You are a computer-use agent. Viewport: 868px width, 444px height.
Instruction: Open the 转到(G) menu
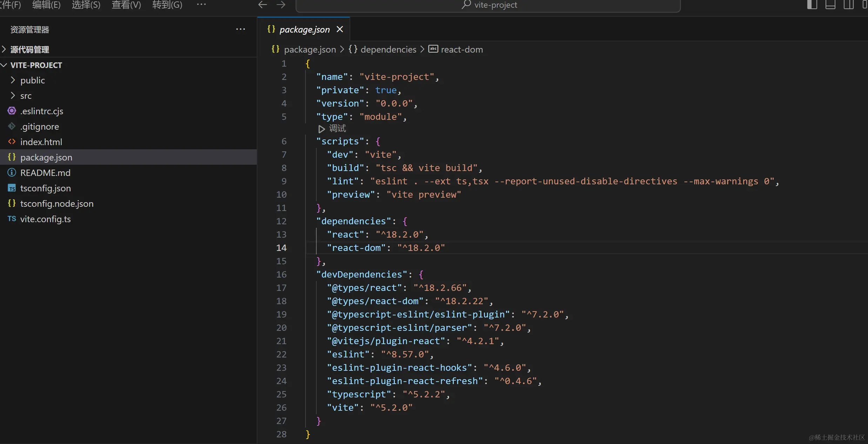167,5
